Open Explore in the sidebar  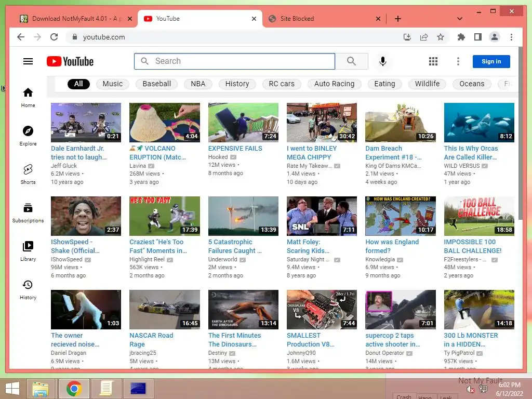(28, 136)
